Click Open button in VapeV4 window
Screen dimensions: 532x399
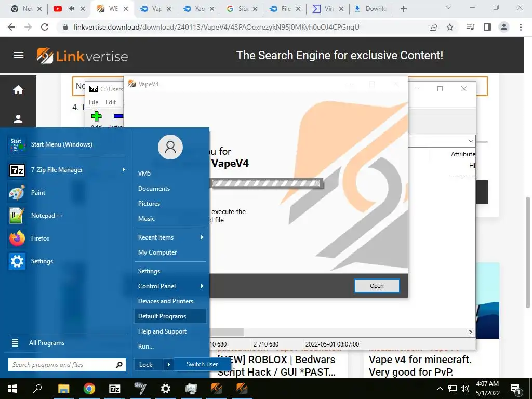pyautogui.click(x=377, y=286)
